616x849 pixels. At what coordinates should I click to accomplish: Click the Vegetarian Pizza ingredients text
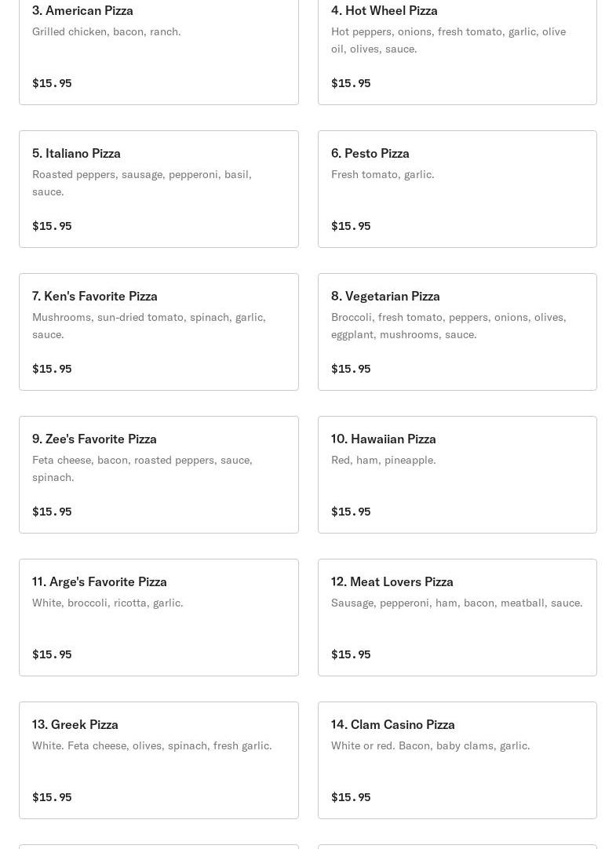448,326
